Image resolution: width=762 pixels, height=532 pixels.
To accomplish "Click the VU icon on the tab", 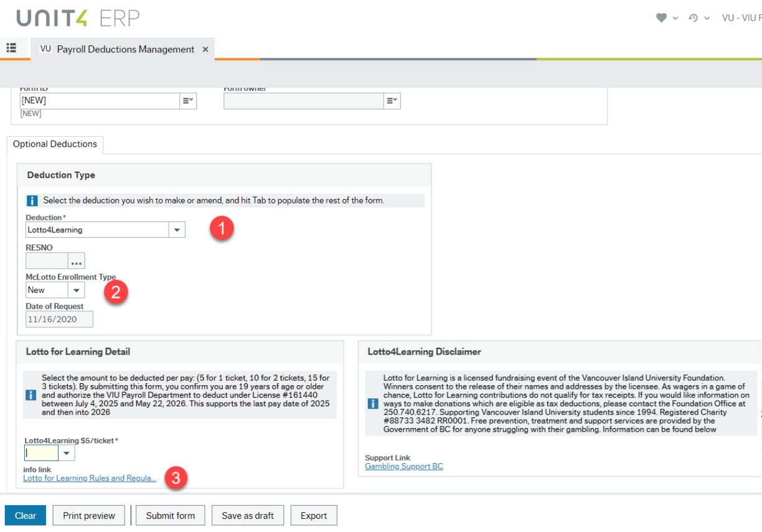I will 45,49.
